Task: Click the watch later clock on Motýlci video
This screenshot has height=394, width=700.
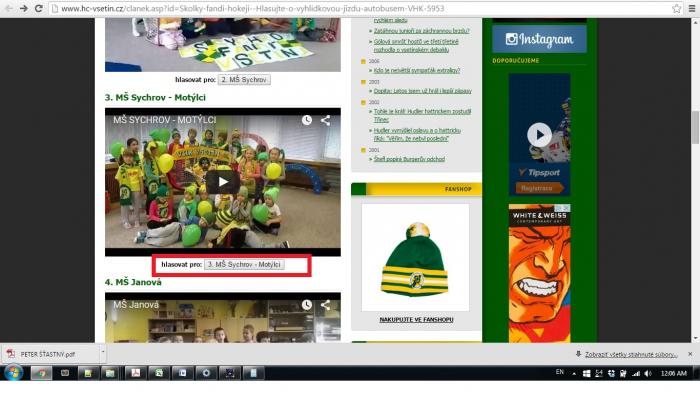Action: coord(307,120)
